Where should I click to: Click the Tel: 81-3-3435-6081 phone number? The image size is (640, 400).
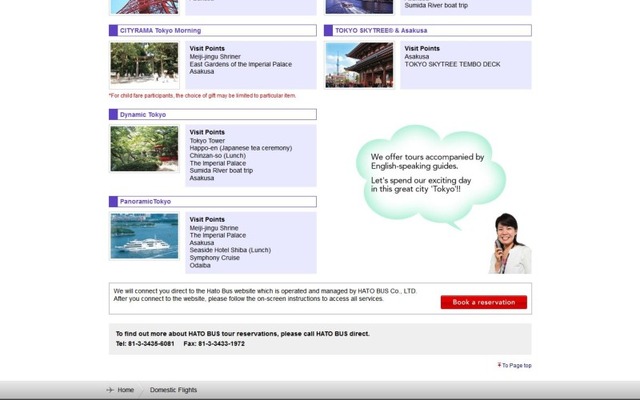(145, 344)
